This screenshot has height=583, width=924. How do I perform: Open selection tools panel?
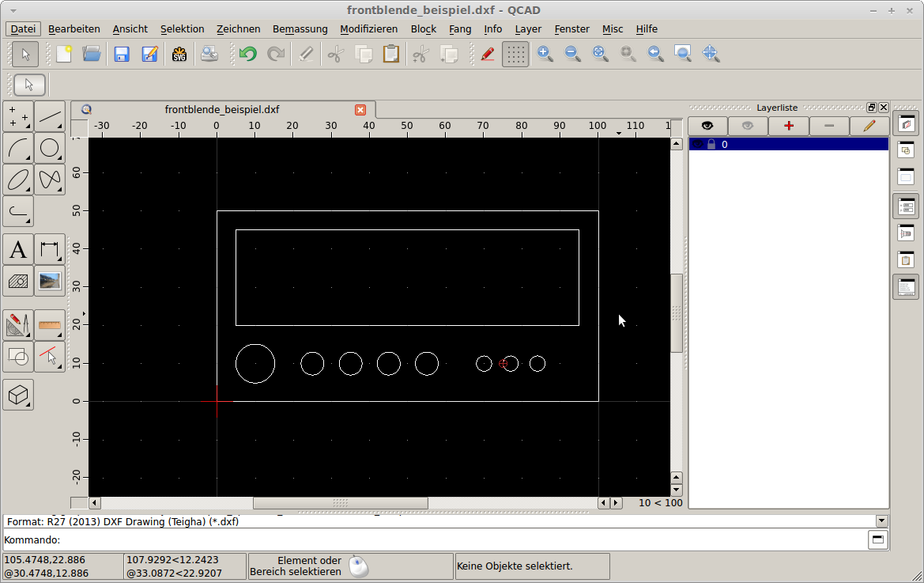tap(50, 357)
